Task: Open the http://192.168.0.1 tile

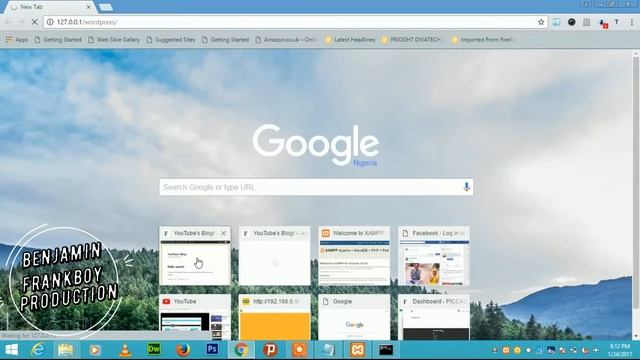Action: click(275, 318)
